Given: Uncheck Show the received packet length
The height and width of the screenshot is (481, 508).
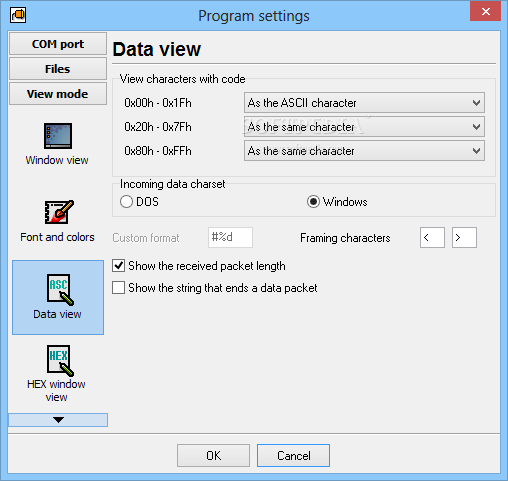Looking at the screenshot, I should (x=119, y=266).
